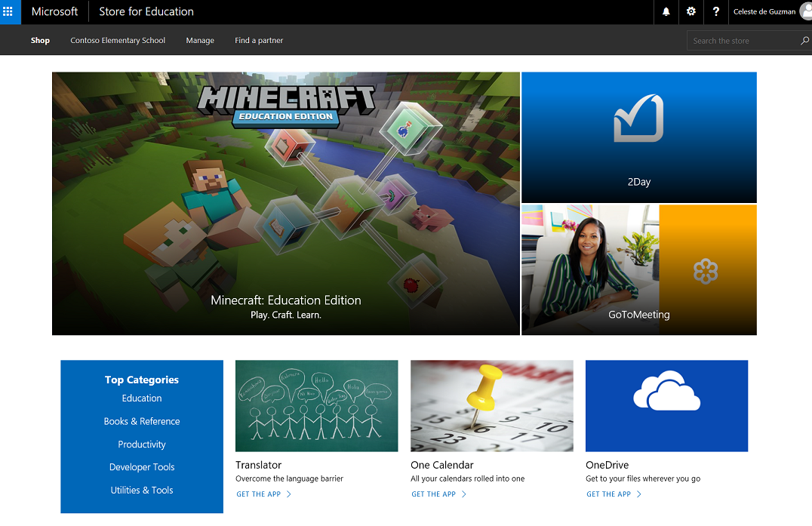Click the GoToMeeting flower icon

coord(706,271)
